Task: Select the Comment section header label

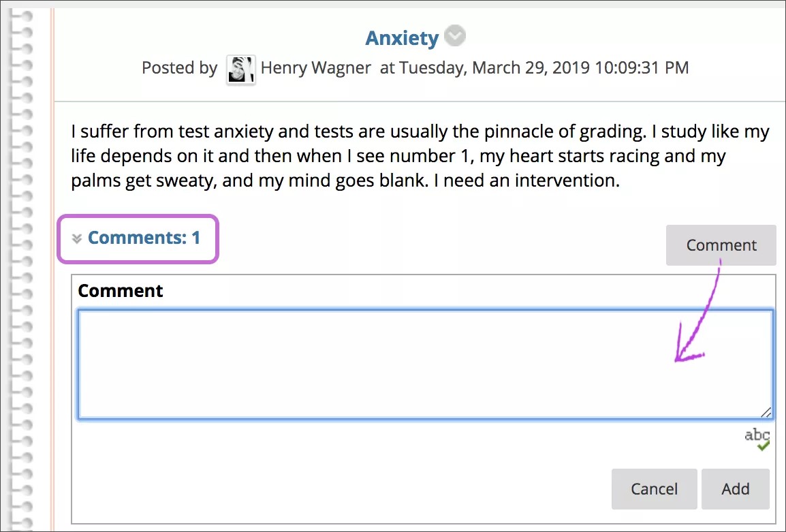Action: 120,290
